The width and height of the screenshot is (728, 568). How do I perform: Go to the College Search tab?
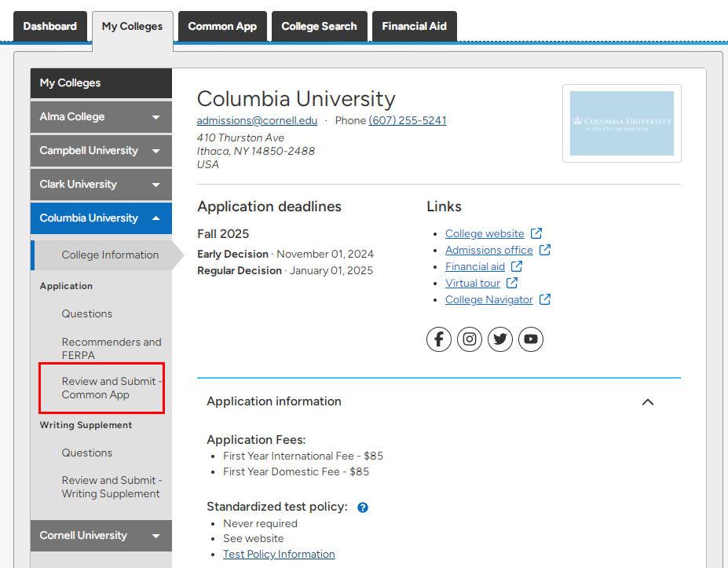320,27
